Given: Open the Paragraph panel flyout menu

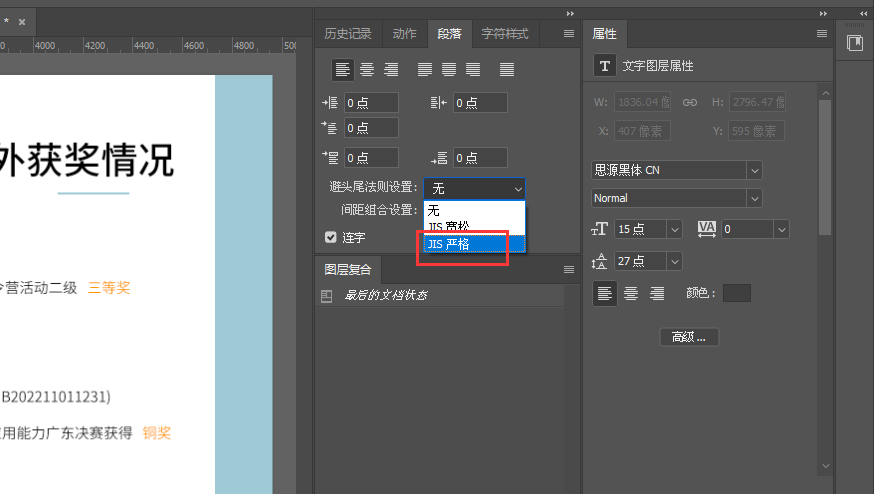Looking at the screenshot, I should 569,34.
